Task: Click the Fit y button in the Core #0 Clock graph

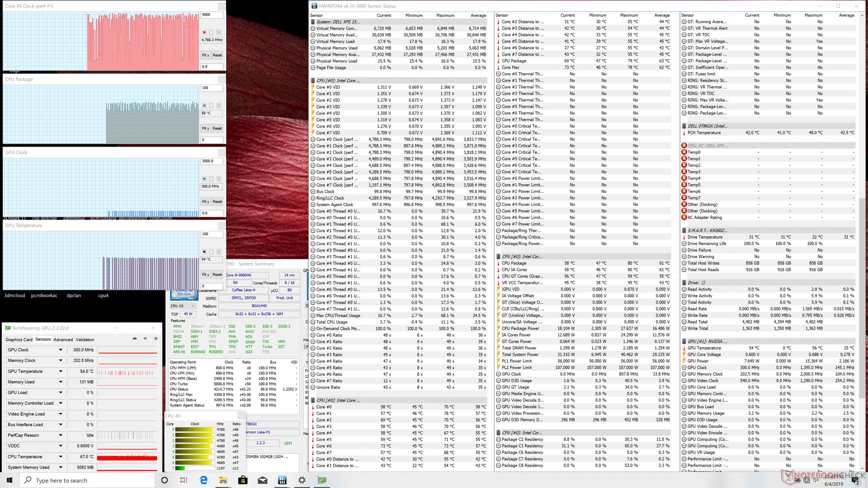Action: (x=206, y=55)
